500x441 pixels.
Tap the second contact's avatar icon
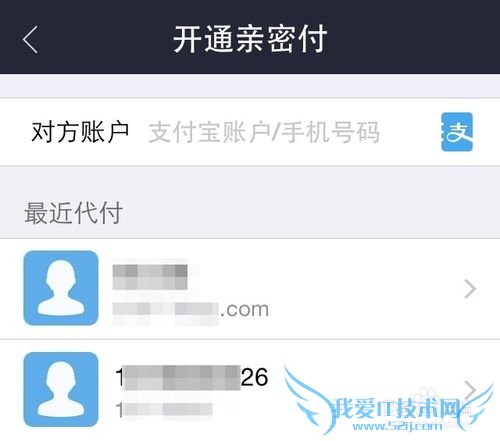click(x=61, y=389)
